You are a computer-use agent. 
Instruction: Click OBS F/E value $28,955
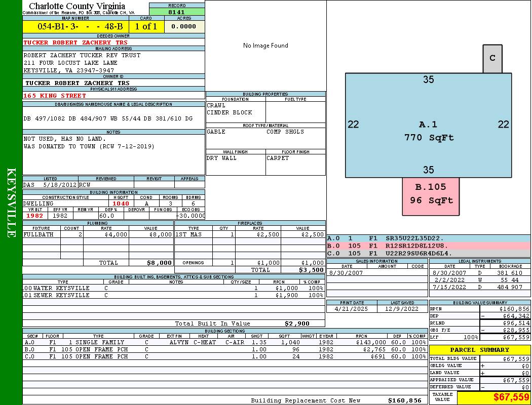516,331
